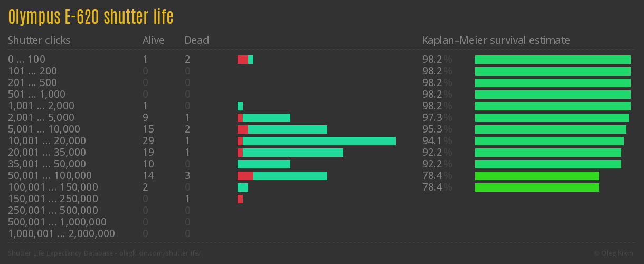644x264 pixels.
Task: Click the small teal bar in the 1,001–2,000 row
Action: click(x=240, y=106)
